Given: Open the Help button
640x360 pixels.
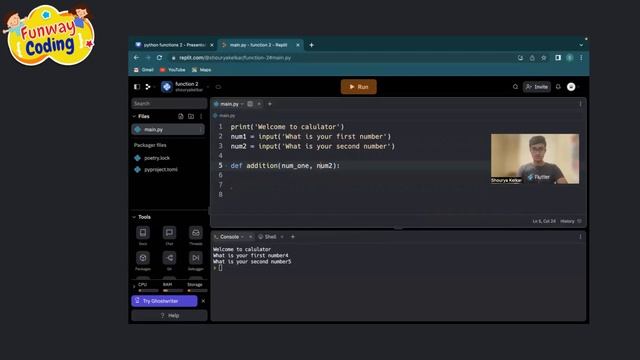Looking at the screenshot, I should pyautogui.click(x=169, y=316).
